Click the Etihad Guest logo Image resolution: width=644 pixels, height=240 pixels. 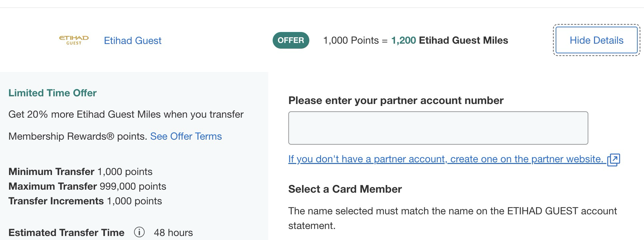click(x=74, y=40)
